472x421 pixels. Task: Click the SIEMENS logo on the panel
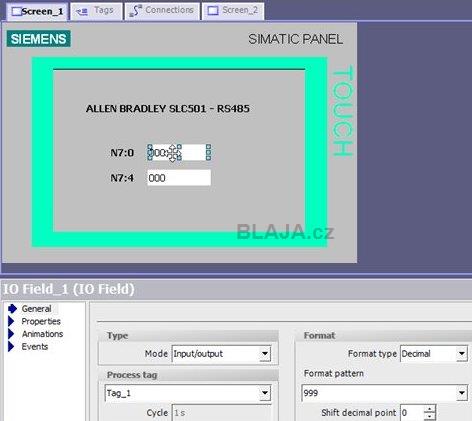(x=39, y=39)
